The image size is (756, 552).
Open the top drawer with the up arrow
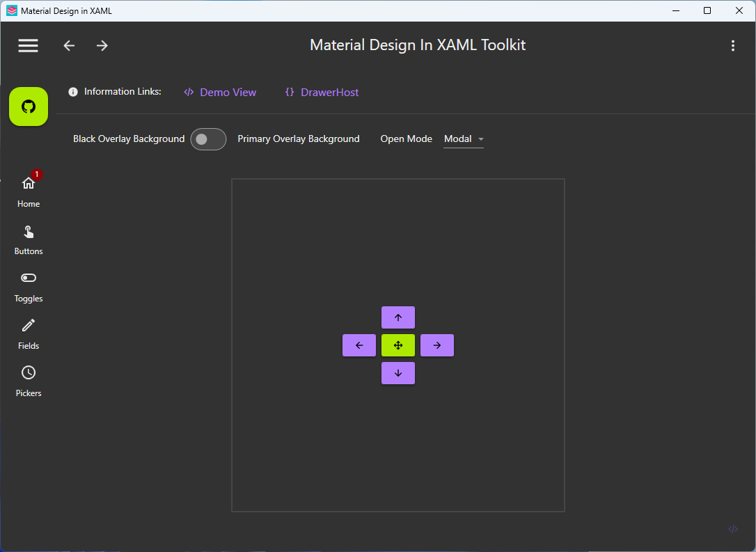coord(397,317)
